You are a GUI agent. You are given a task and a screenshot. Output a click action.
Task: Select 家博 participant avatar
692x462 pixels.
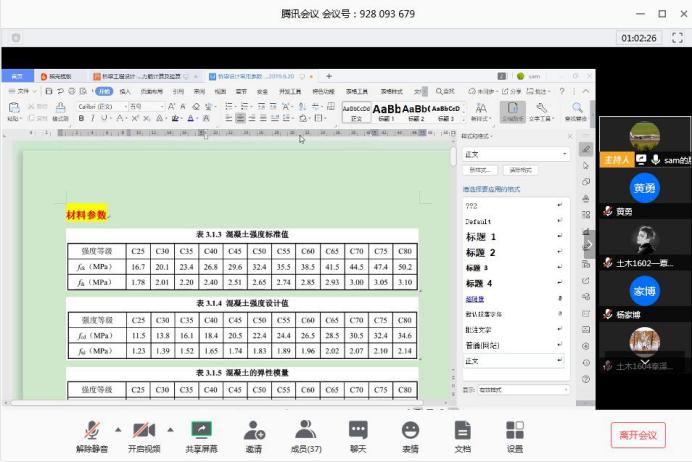(644, 290)
